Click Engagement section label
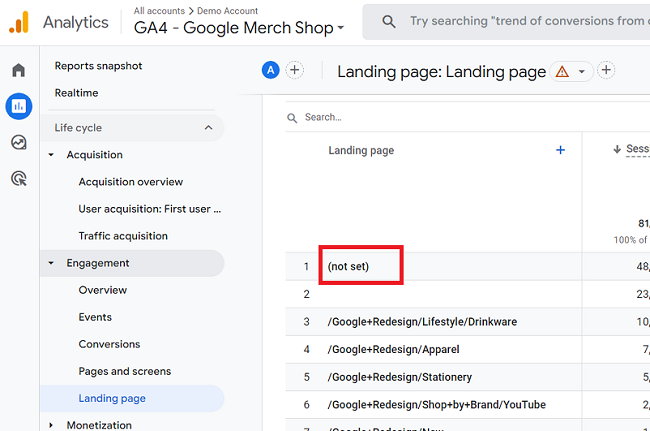The width and height of the screenshot is (650, 431). [x=98, y=263]
